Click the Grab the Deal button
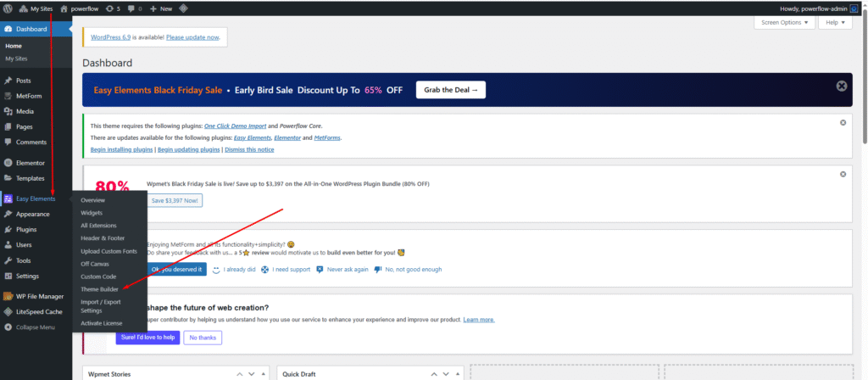868x380 pixels. (x=450, y=89)
